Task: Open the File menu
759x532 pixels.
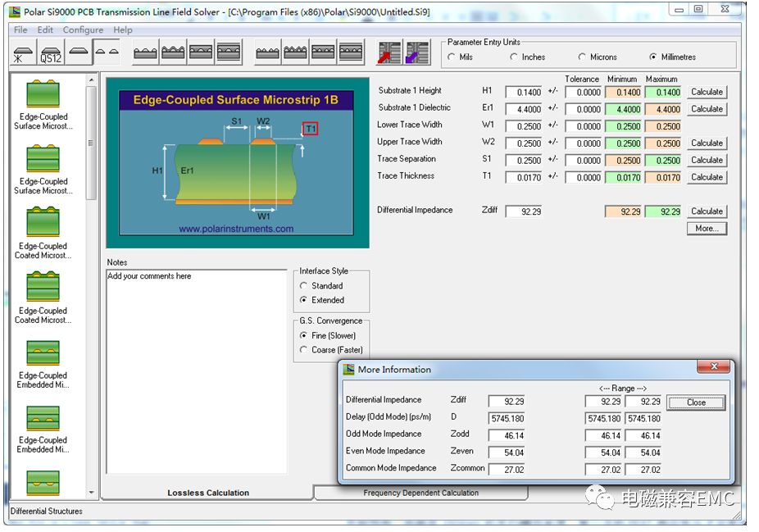Action: click(x=20, y=30)
